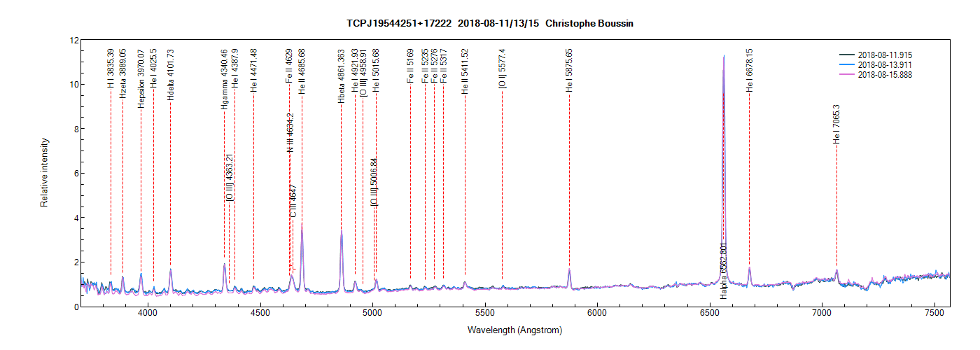Click the [O I] 5577.4 label
Screen dimensions: 980x350
pos(502,69)
